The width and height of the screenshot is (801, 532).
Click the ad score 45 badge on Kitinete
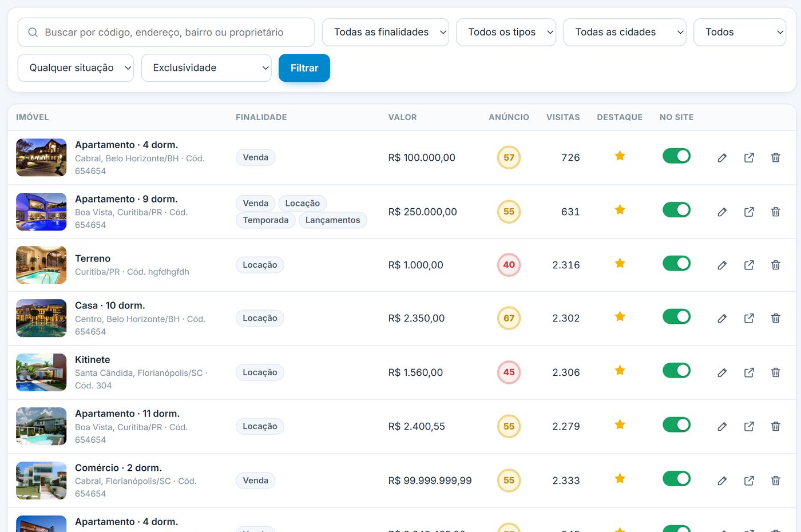pos(509,372)
